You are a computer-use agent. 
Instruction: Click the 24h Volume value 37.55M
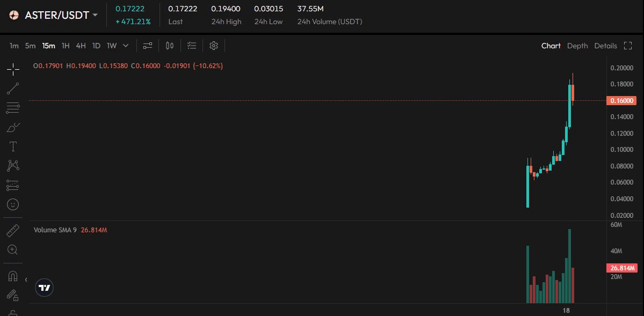click(311, 9)
